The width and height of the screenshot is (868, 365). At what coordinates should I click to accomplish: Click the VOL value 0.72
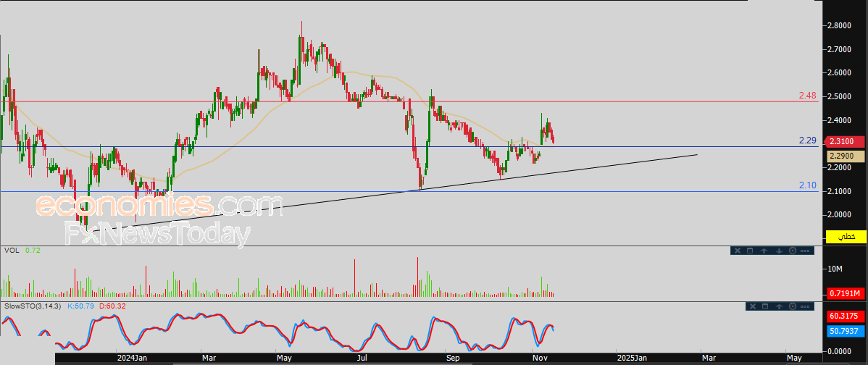click(x=33, y=251)
